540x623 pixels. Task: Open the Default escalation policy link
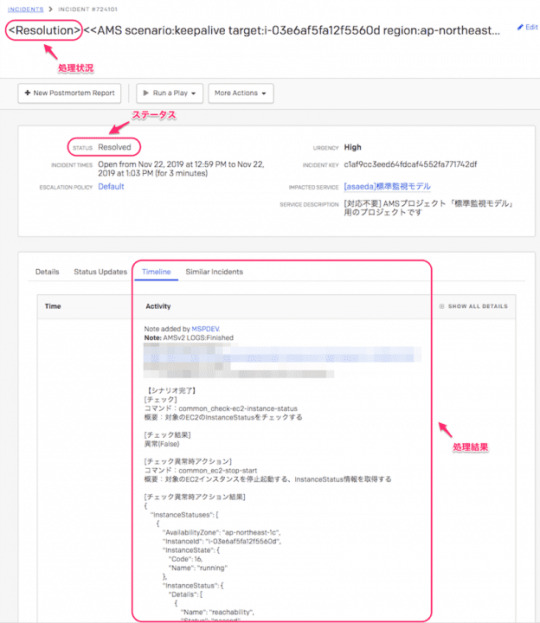[x=111, y=186]
